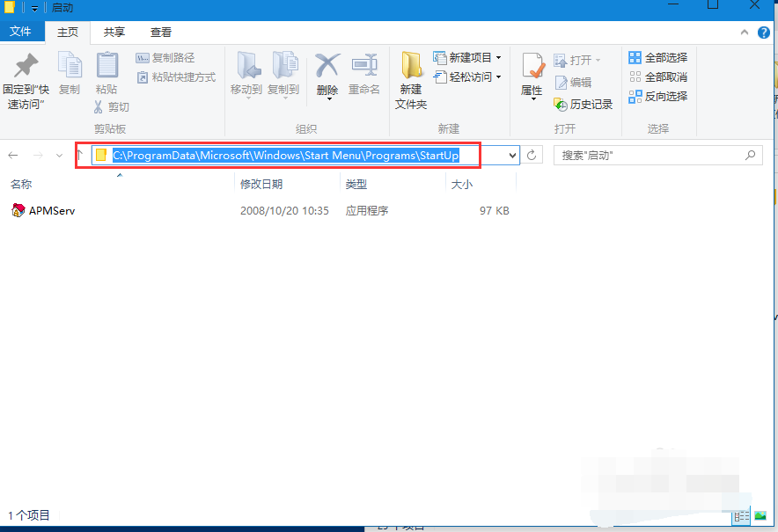Go up one folder level arrow
Viewport: 778px width, 532px height.
click(x=79, y=155)
